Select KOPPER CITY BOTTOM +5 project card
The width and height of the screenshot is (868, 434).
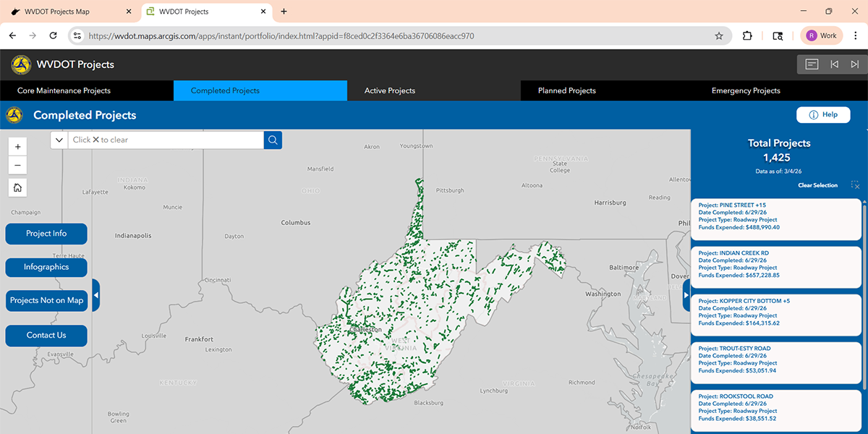point(776,315)
